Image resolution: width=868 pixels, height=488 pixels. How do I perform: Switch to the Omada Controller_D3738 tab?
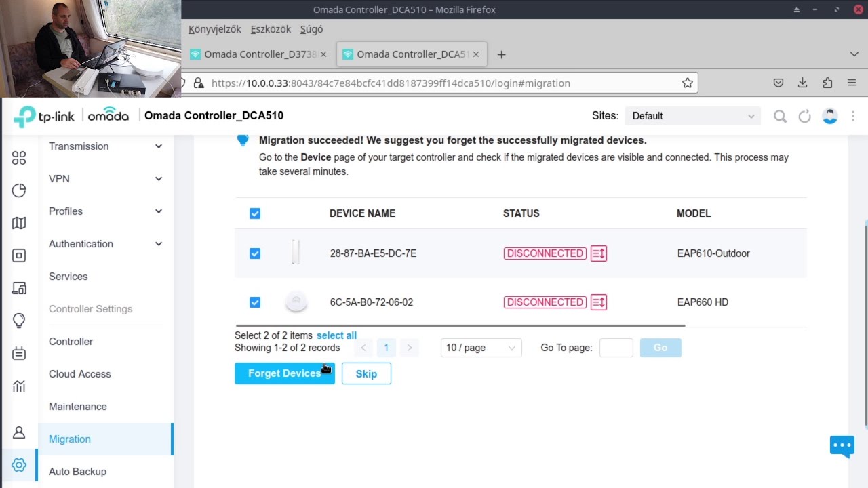point(259,54)
